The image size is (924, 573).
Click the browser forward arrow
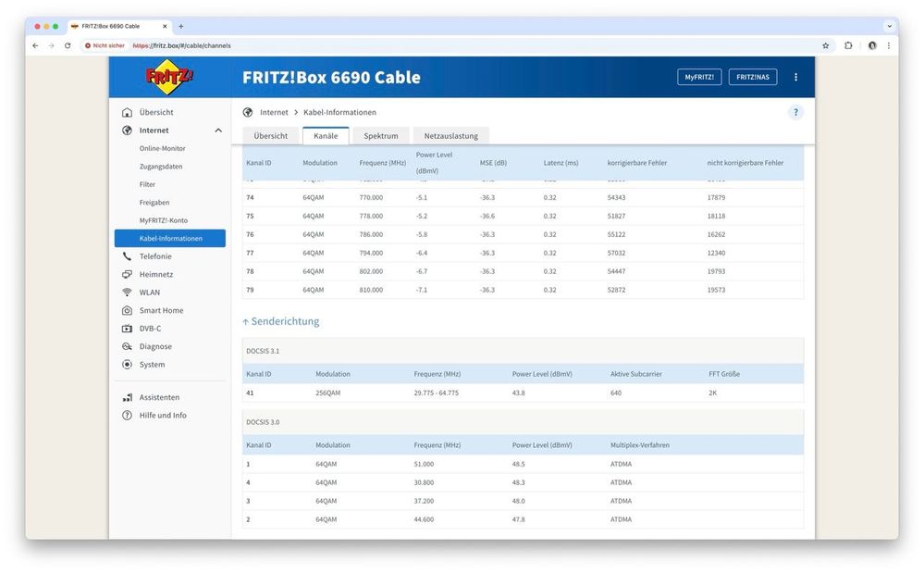point(51,45)
